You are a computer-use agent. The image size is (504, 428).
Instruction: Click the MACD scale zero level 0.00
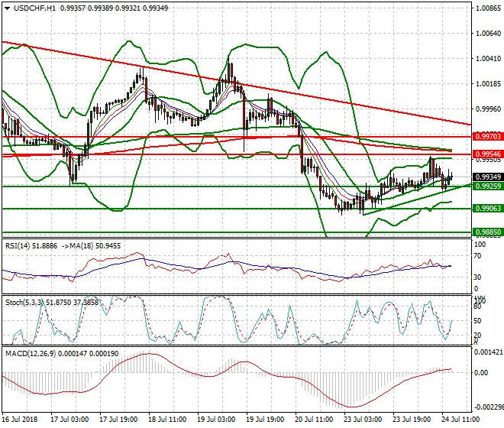click(x=481, y=373)
